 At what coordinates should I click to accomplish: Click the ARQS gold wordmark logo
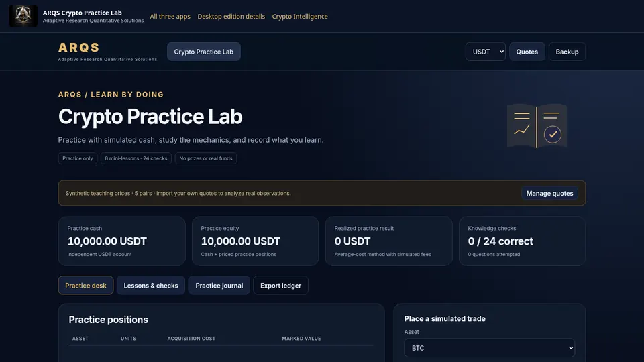pyautogui.click(x=79, y=48)
